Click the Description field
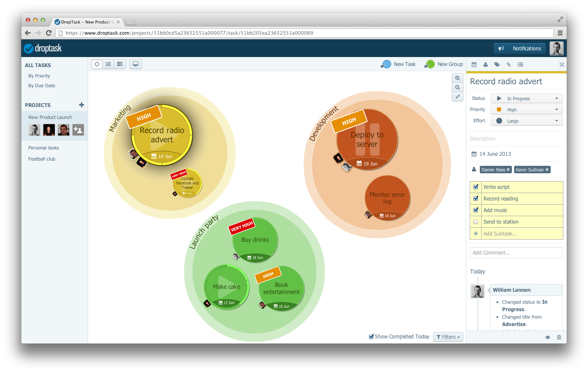 pyautogui.click(x=516, y=139)
